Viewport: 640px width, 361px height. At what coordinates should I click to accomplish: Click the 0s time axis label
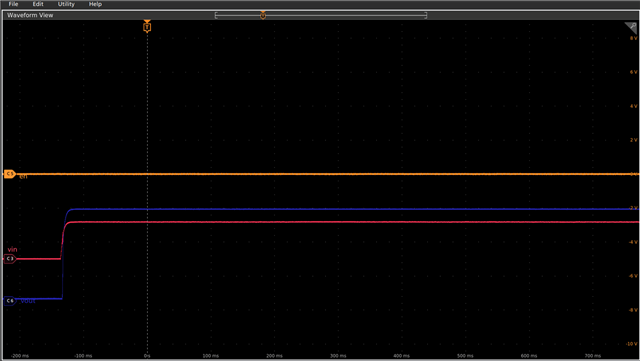click(147, 356)
